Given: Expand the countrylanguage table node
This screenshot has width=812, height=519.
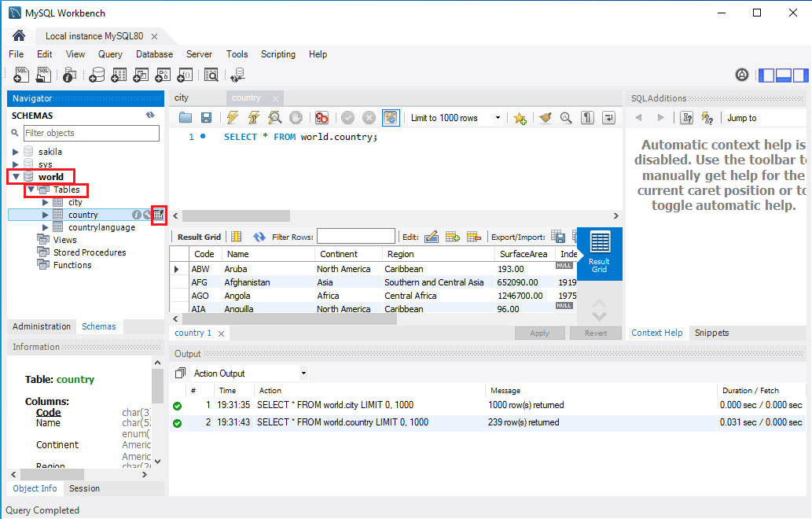Looking at the screenshot, I should point(46,227).
